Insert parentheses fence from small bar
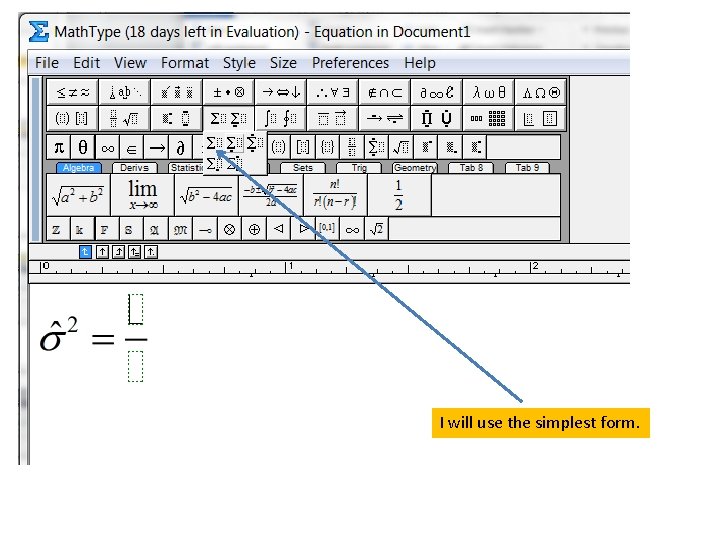 (279, 147)
